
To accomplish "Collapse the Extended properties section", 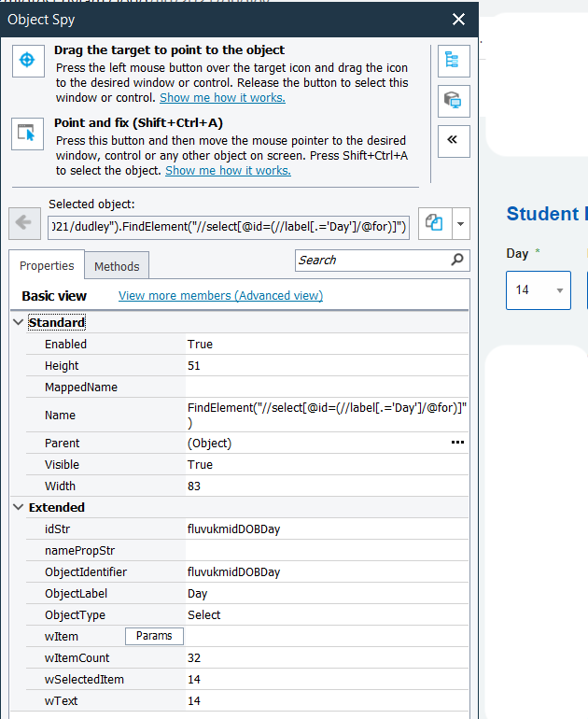I will point(20,507).
